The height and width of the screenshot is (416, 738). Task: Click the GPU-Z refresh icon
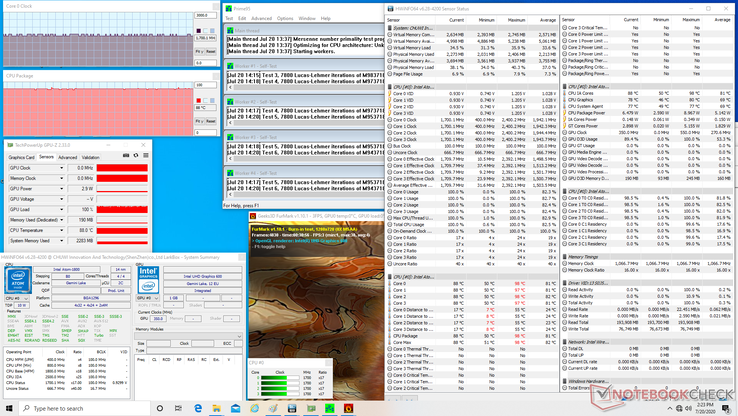pos(135,156)
